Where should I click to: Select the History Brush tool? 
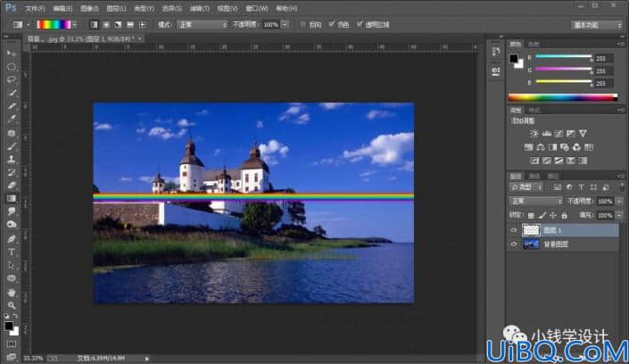tap(12, 172)
